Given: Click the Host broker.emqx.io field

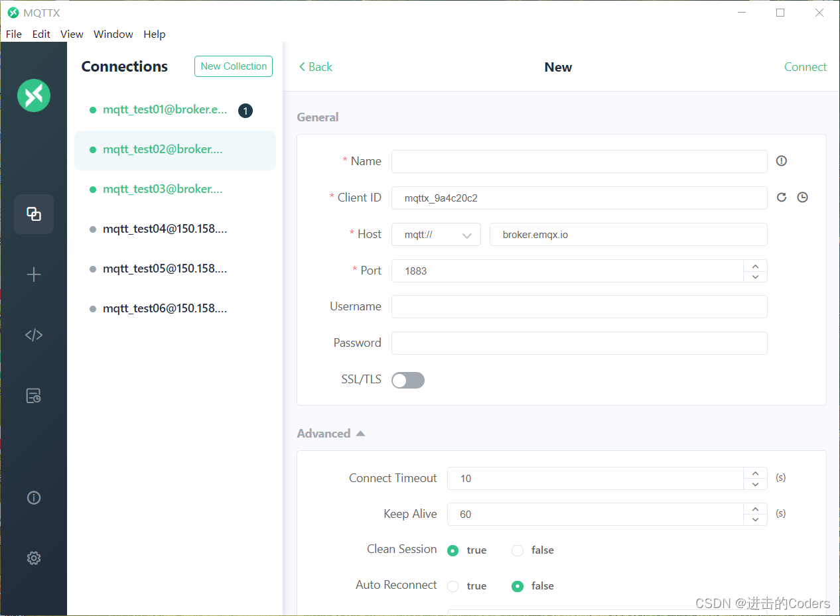Looking at the screenshot, I should (x=628, y=235).
